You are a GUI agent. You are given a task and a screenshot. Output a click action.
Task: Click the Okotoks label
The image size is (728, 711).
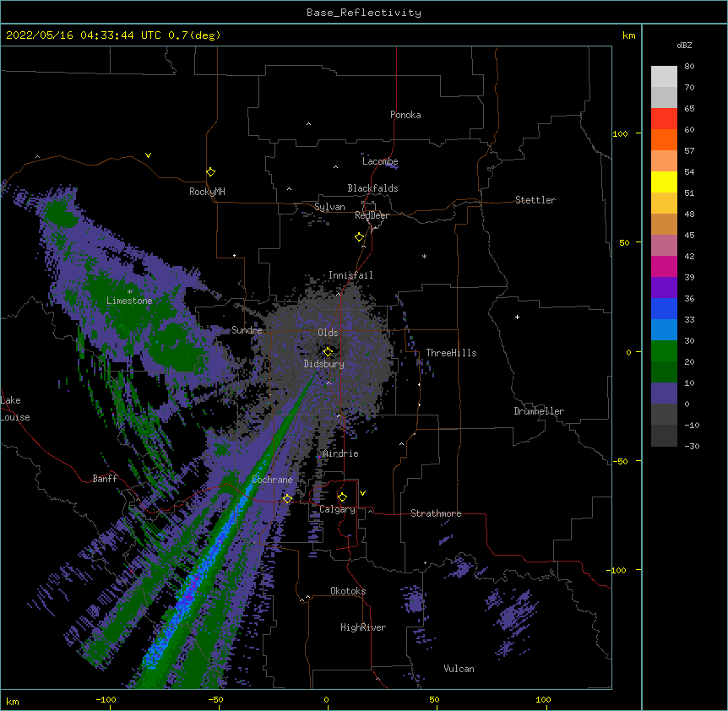[x=348, y=591]
